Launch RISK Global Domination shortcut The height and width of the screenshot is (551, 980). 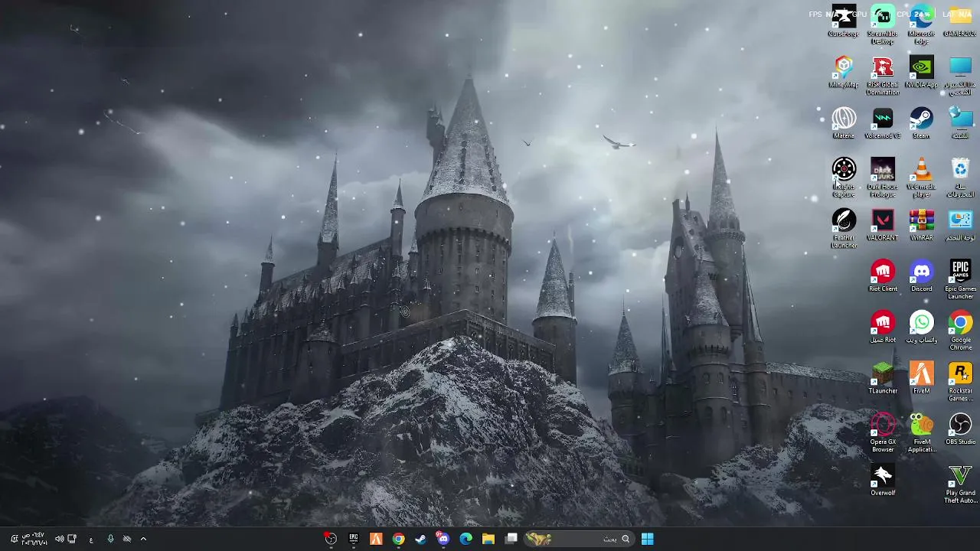(x=883, y=76)
